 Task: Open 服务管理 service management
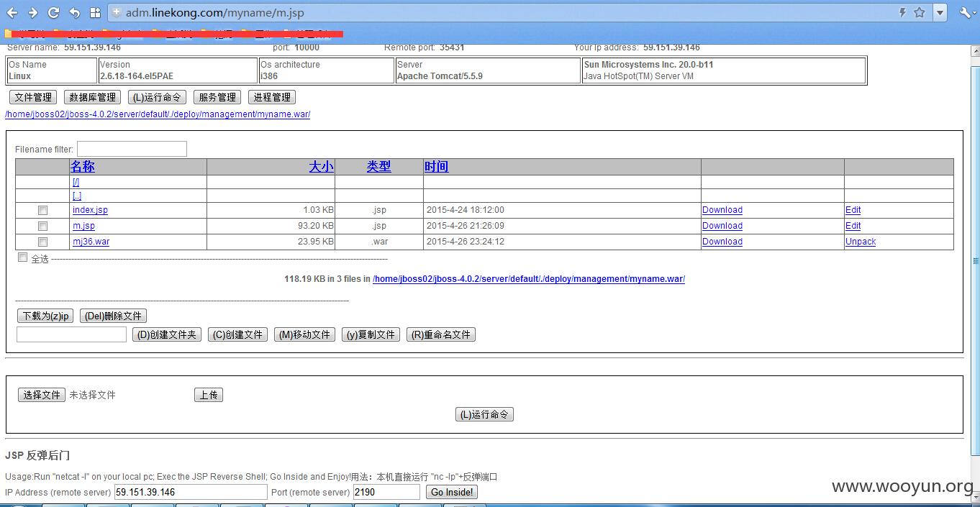click(217, 97)
